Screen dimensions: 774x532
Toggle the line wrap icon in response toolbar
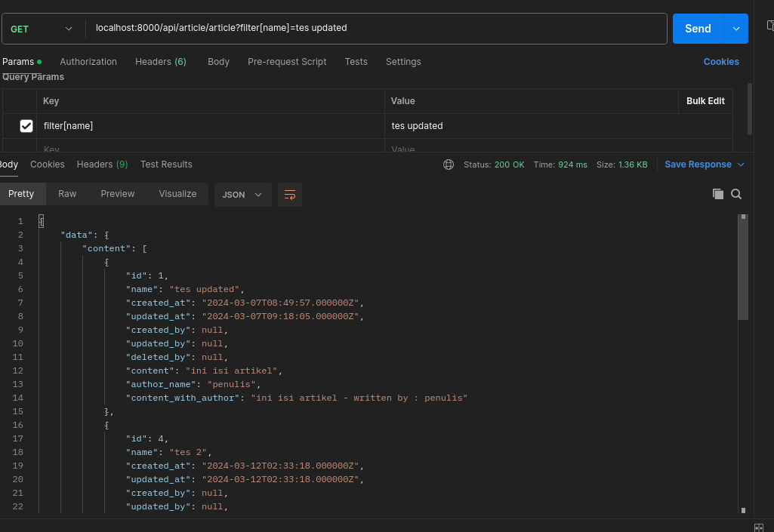click(290, 195)
